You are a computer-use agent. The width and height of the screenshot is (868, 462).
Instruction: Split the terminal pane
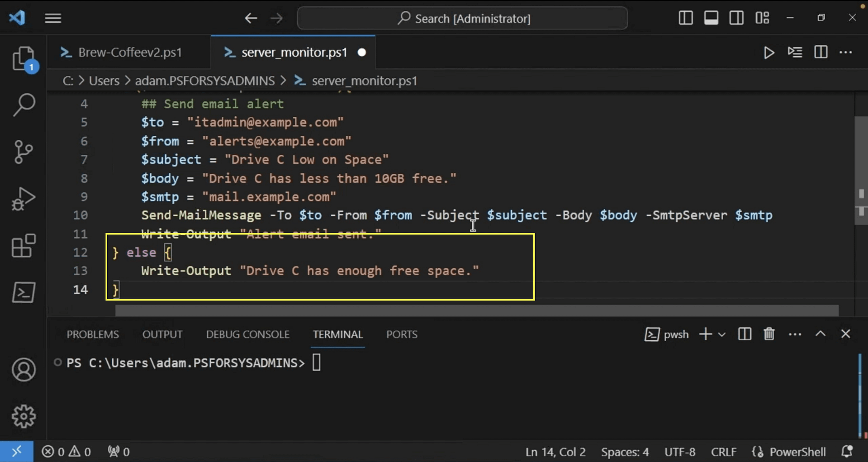click(745, 334)
